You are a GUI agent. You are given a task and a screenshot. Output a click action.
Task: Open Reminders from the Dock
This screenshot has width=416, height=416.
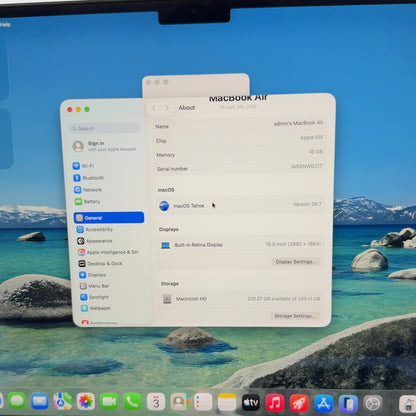(x=203, y=402)
